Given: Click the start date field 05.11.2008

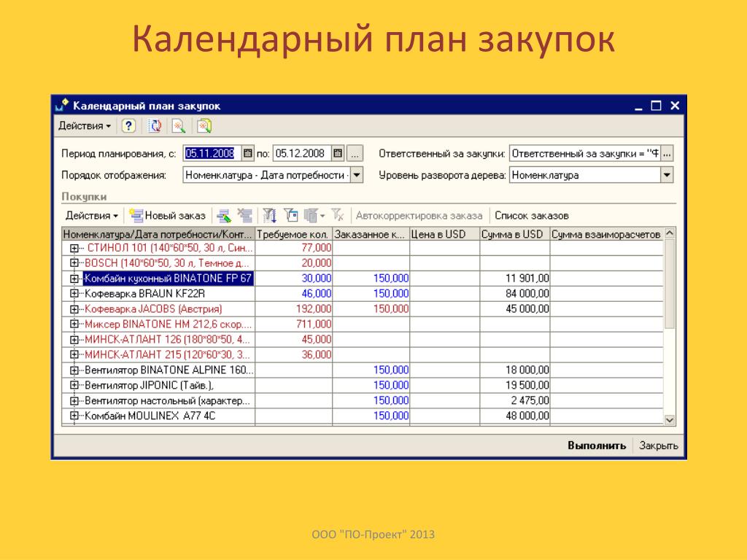Looking at the screenshot, I should point(212,153).
